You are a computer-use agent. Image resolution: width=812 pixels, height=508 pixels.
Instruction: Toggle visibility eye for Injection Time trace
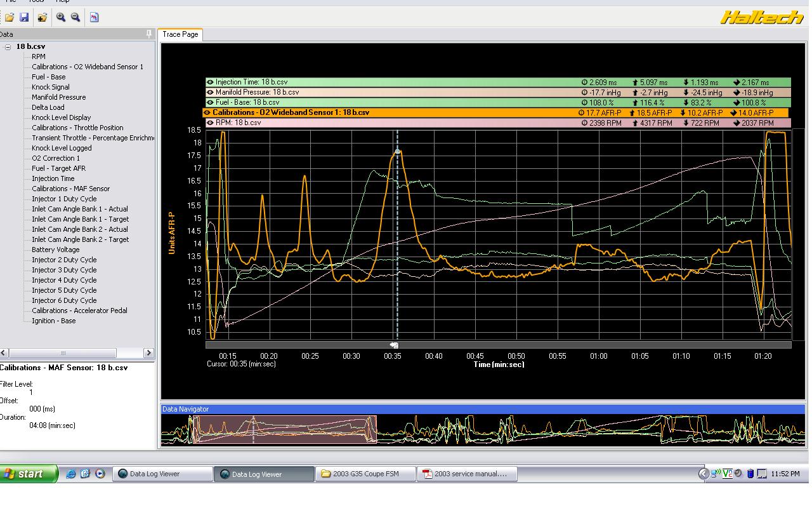pyautogui.click(x=210, y=82)
